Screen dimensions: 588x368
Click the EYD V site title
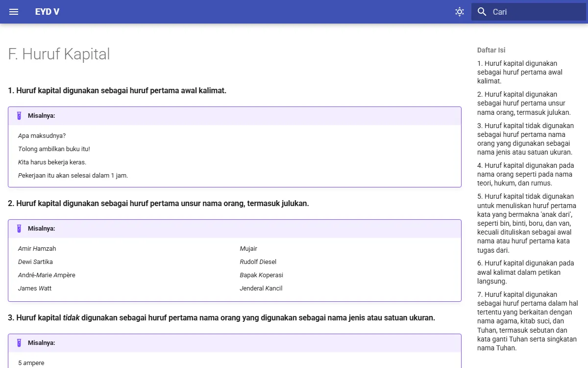point(47,12)
